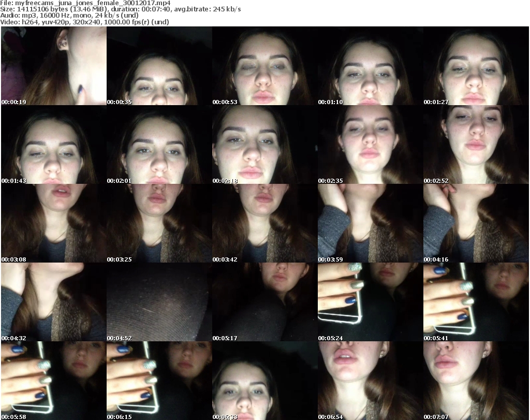
Task: Select the thumbnail stamped 00:05:17
Action: pyautogui.click(x=264, y=302)
